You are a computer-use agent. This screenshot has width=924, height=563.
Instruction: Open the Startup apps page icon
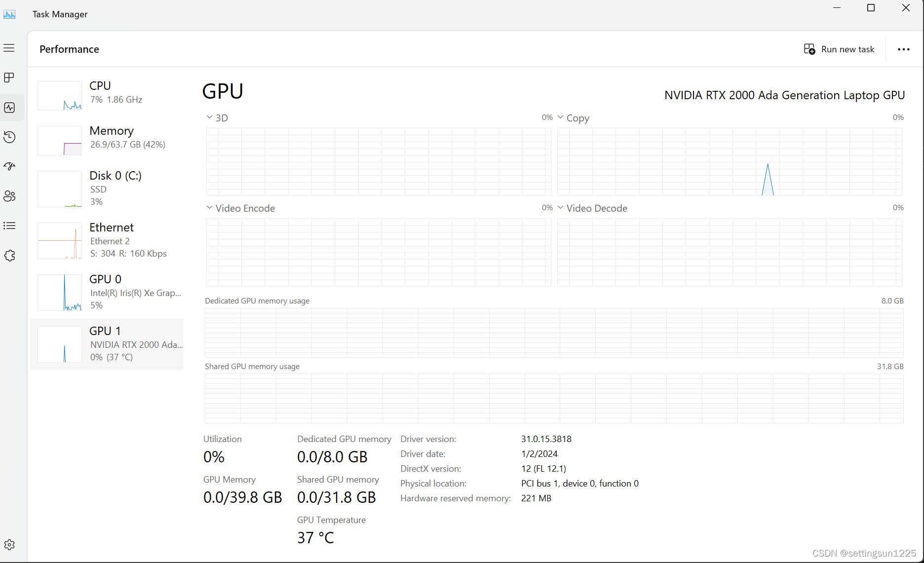9,166
